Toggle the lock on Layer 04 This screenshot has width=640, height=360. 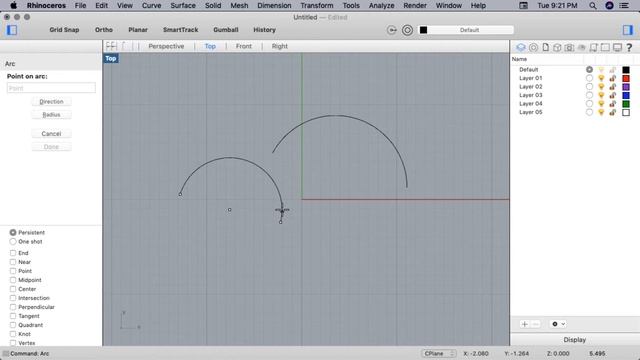tap(612, 104)
